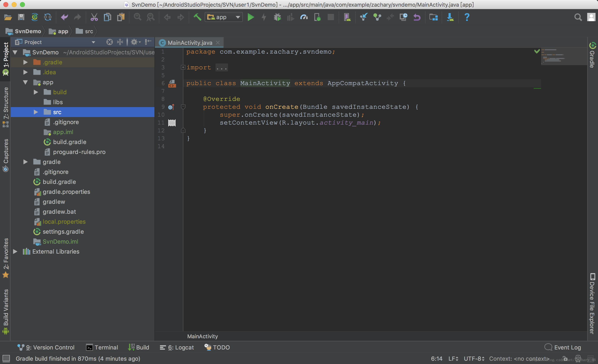Open the SDK Manager download icon

pos(450,17)
